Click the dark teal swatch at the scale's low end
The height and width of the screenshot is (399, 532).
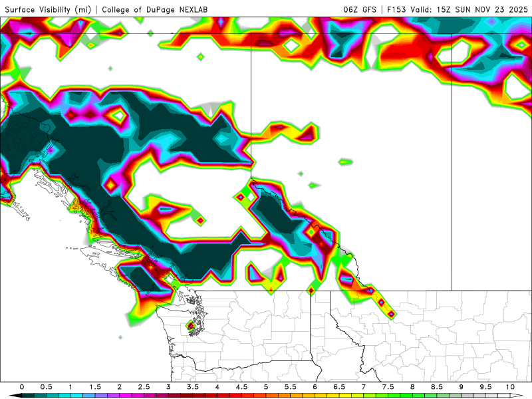[x=28, y=396]
